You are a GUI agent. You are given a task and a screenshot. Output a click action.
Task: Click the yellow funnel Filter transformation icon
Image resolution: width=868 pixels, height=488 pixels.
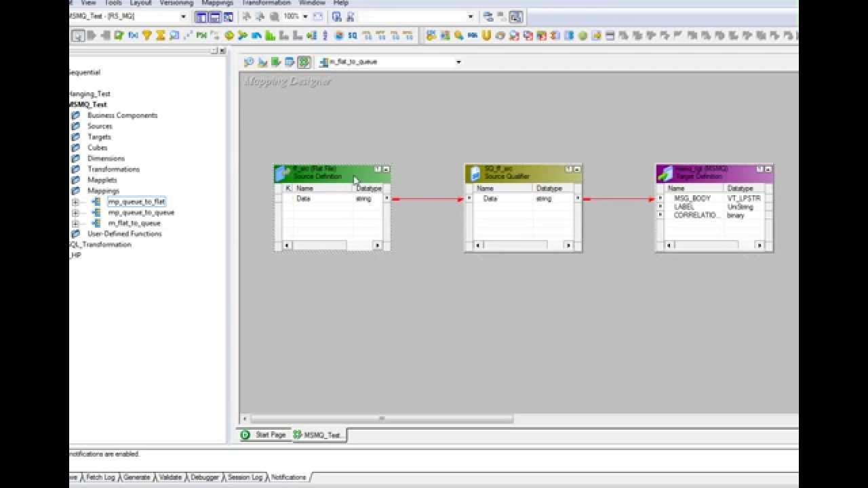(146, 35)
